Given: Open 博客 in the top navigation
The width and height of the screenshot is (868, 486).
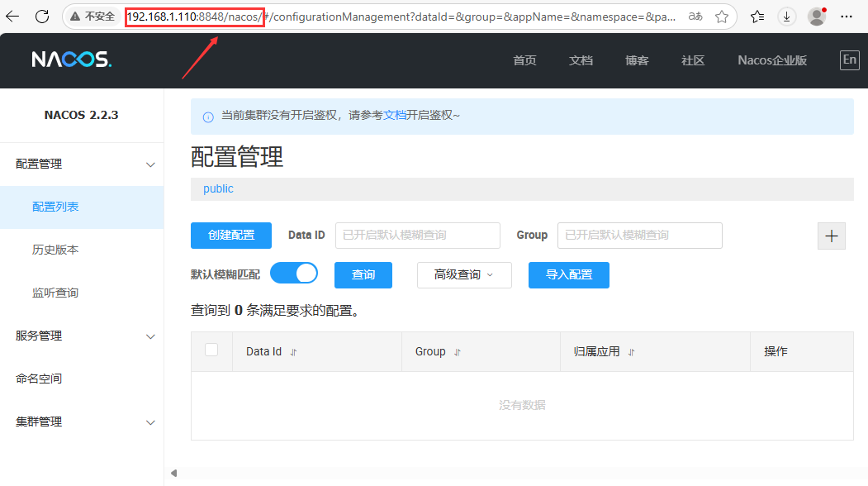Looking at the screenshot, I should click(637, 60).
